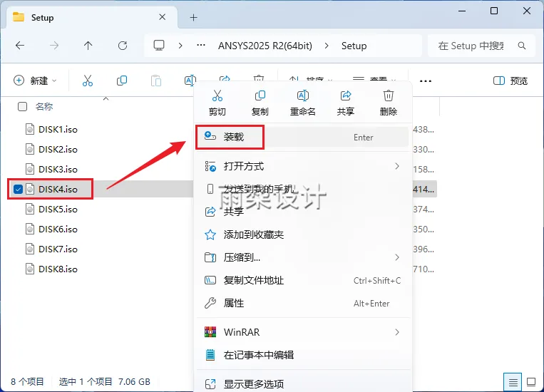This screenshot has height=392, width=544.
Task: Click the toolbar three-dots See more button
Action: click(426, 81)
